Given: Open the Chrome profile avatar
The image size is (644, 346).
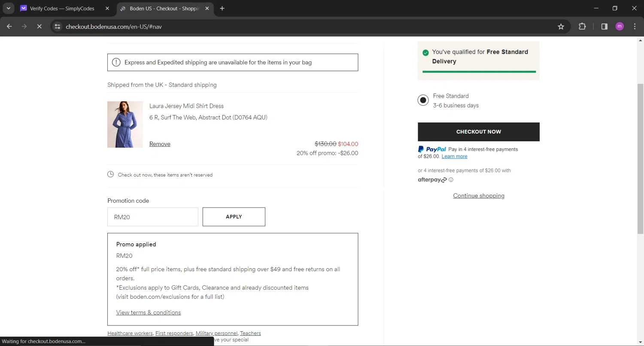Looking at the screenshot, I should pos(620,27).
